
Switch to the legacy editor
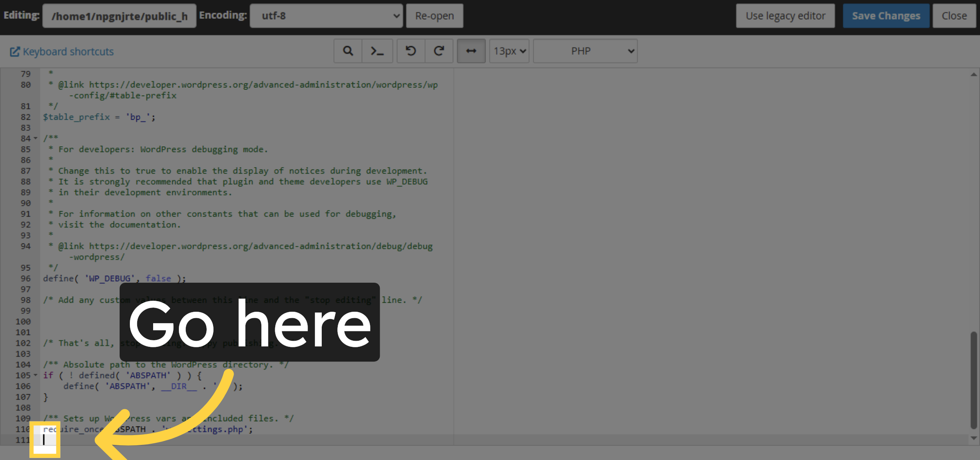[x=785, y=16]
